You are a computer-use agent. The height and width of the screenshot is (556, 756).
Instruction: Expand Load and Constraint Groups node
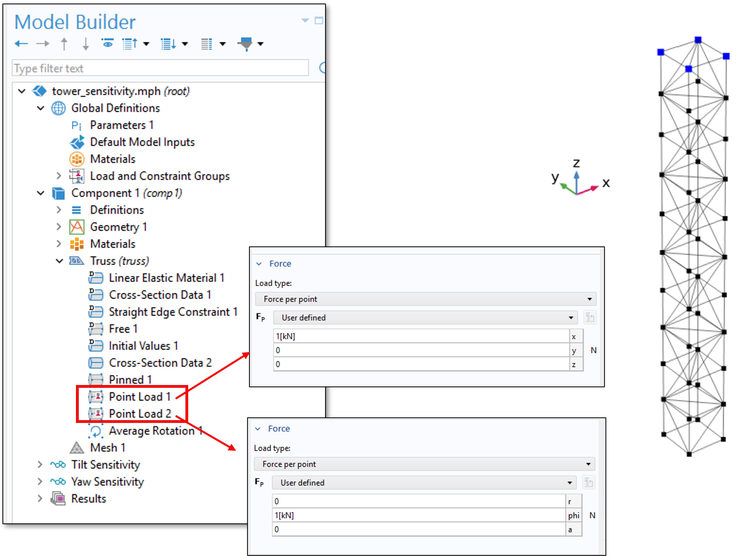click(59, 176)
